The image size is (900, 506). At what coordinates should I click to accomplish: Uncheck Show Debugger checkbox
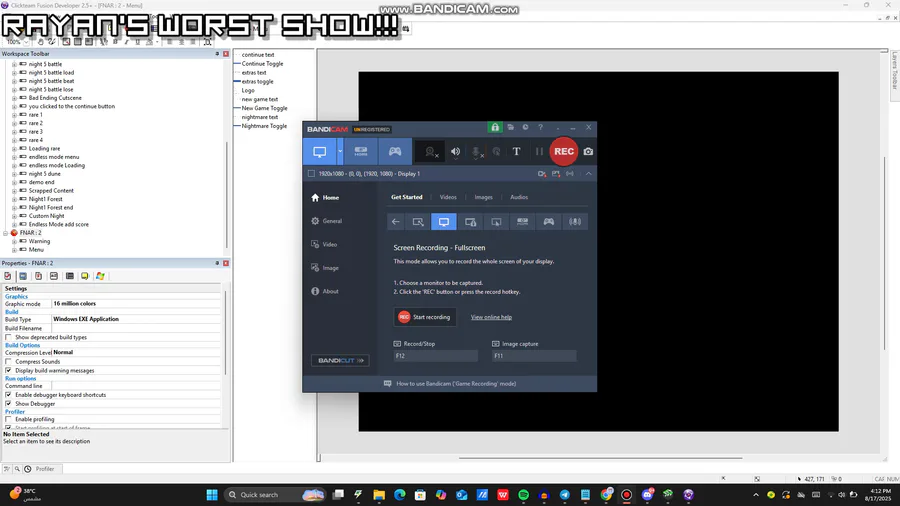click(8, 404)
